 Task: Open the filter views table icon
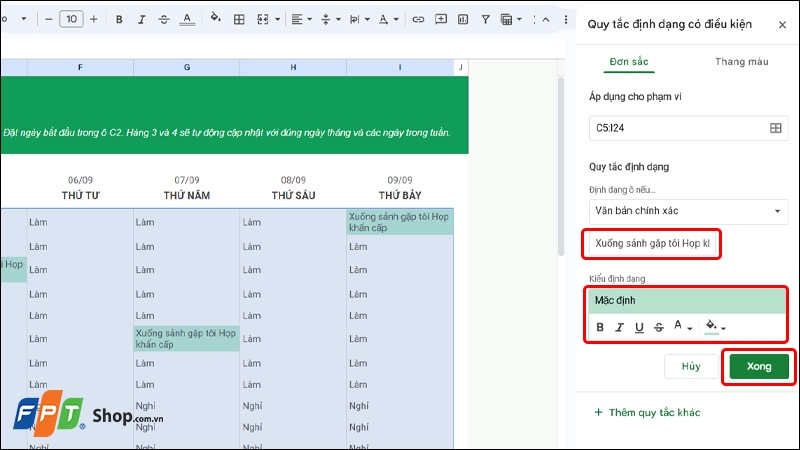click(x=506, y=19)
